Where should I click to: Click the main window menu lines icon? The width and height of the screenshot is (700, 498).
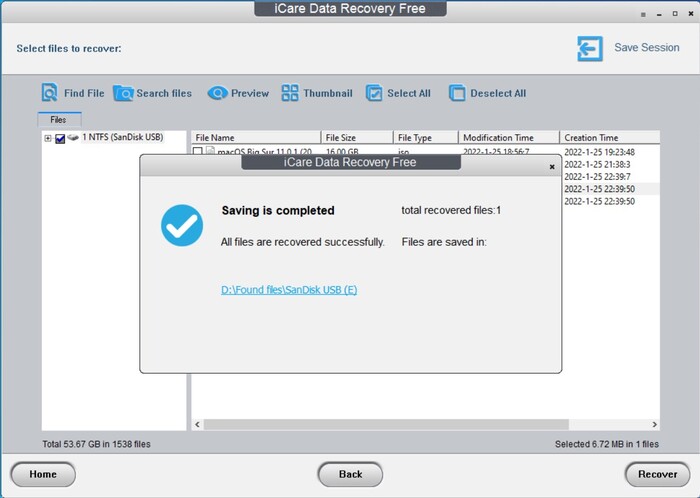click(643, 14)
